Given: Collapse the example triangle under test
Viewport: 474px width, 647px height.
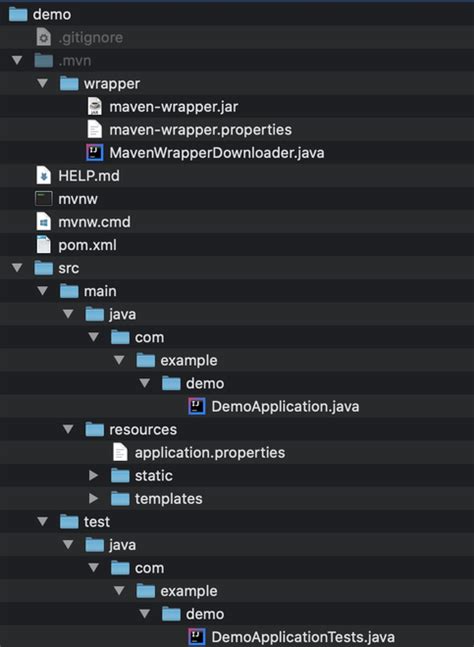Looking at the screenshot, I should pos(119,591).
